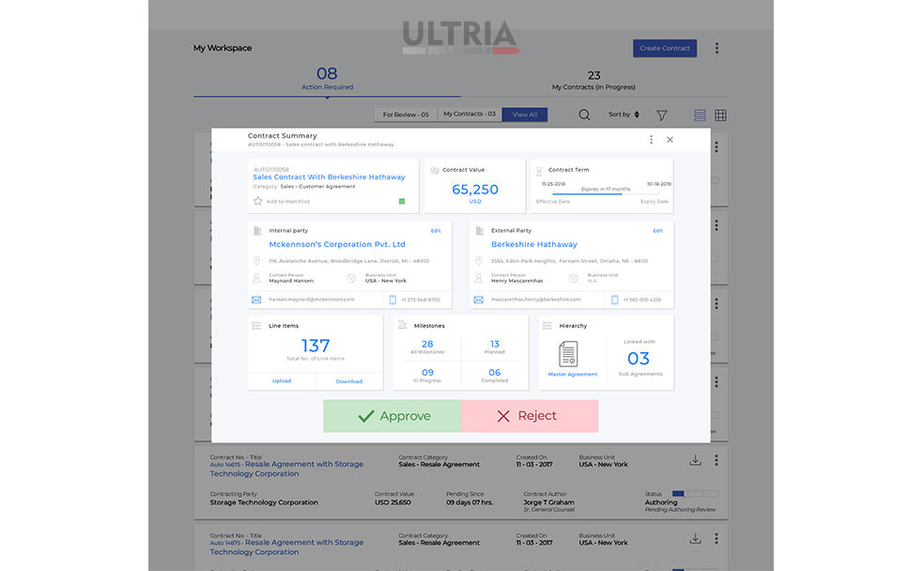924x571 pixels.
Task: Click contact person icon for Maynard Hansen
Action: coord(256,278)
